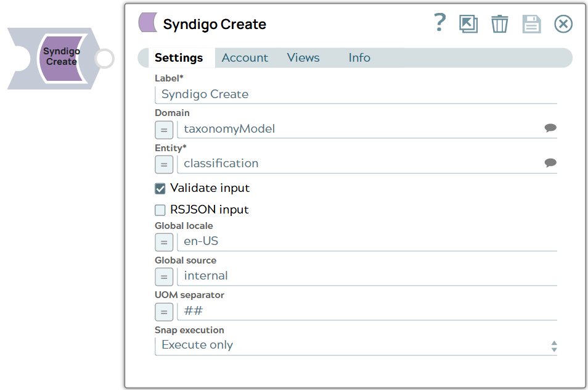This screenshot has width=588, height=390.
Task: Toggle expression mode for the Domain field
Action: (163, 130)
